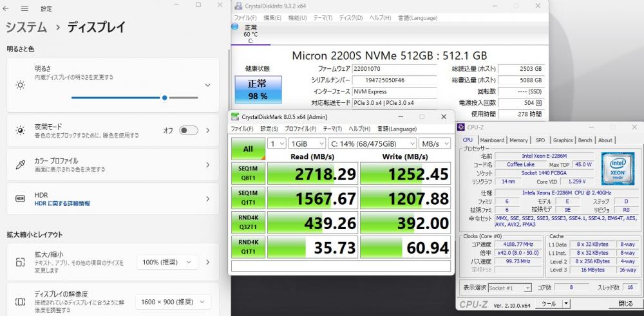Click the 60.94 RND4K write result
Image resolution: width=644 pixels, height=316 pixels.
click(405, 248)
